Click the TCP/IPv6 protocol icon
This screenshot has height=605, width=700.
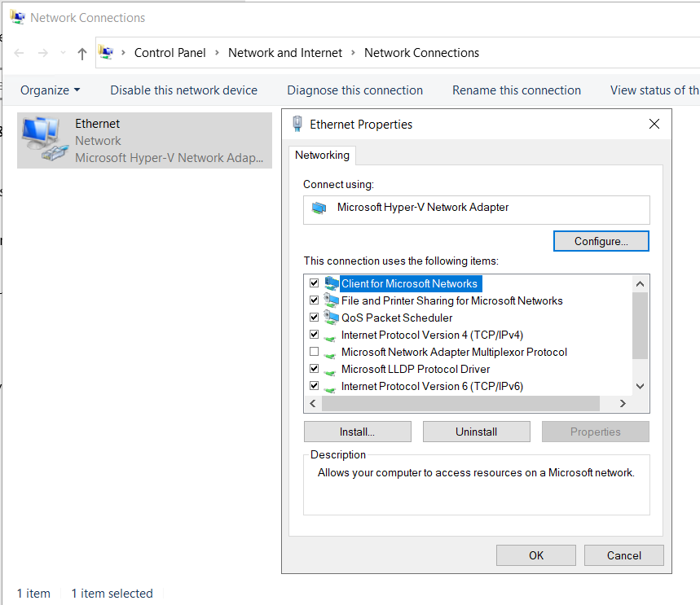(330, 389)
